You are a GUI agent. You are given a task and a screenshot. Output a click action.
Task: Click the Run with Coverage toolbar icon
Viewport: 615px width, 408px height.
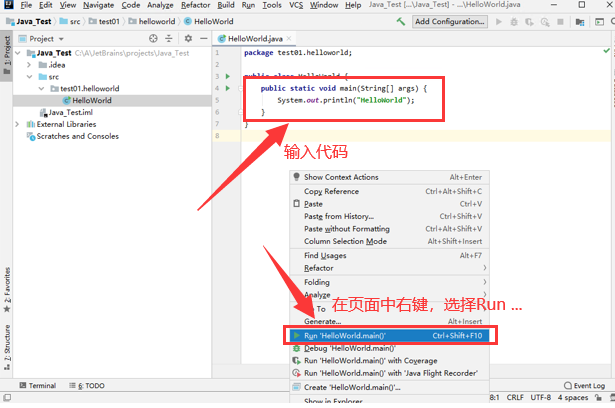529,22
